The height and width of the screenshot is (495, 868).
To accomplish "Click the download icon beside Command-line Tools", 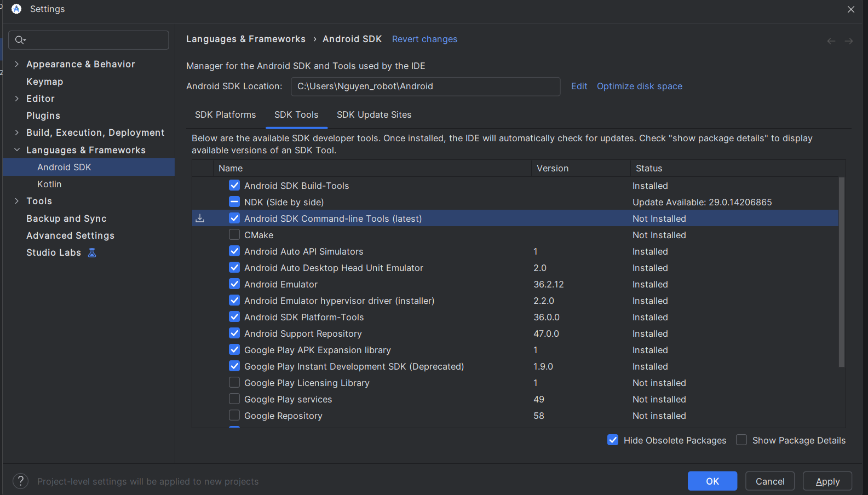I will (200, 218).
